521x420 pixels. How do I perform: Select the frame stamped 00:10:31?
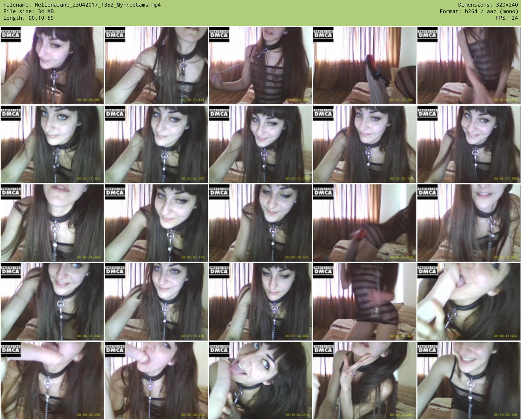365,381
